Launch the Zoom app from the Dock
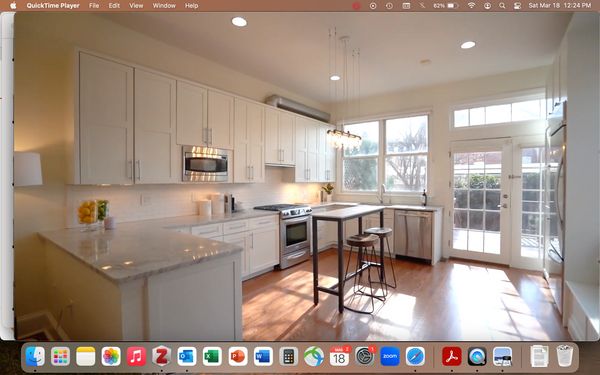Screen dimensions: 600x375 click(390, 357)
